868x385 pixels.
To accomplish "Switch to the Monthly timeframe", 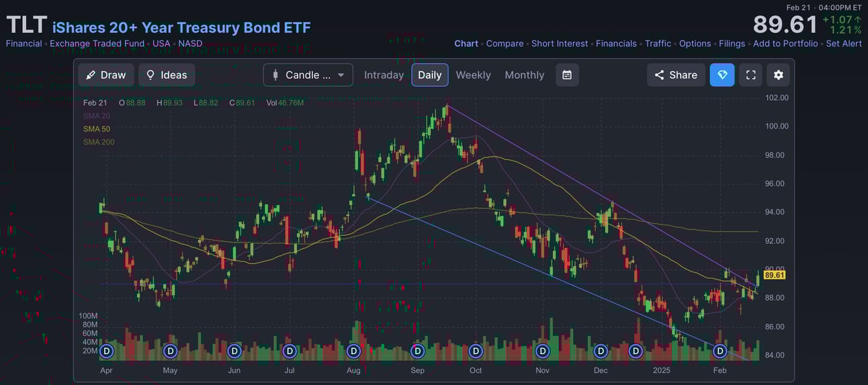I will [x=525, y=75].
